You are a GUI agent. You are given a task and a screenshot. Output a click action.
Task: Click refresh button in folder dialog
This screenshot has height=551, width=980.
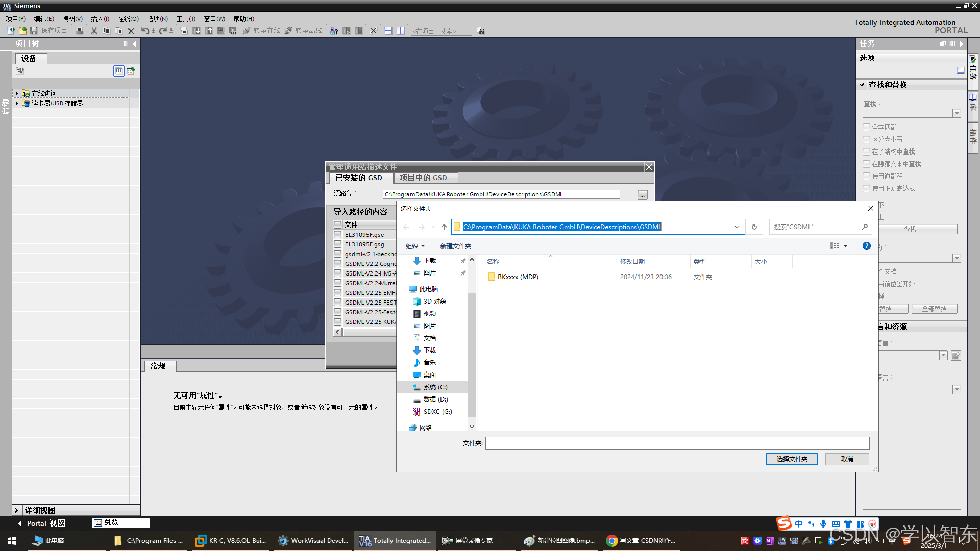(x=754, y=227)
